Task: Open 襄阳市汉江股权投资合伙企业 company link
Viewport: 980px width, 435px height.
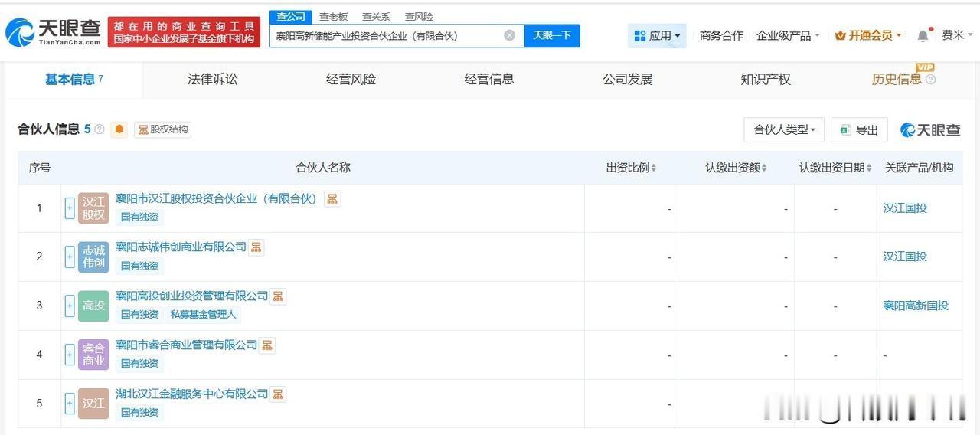Action: point(216,198)
